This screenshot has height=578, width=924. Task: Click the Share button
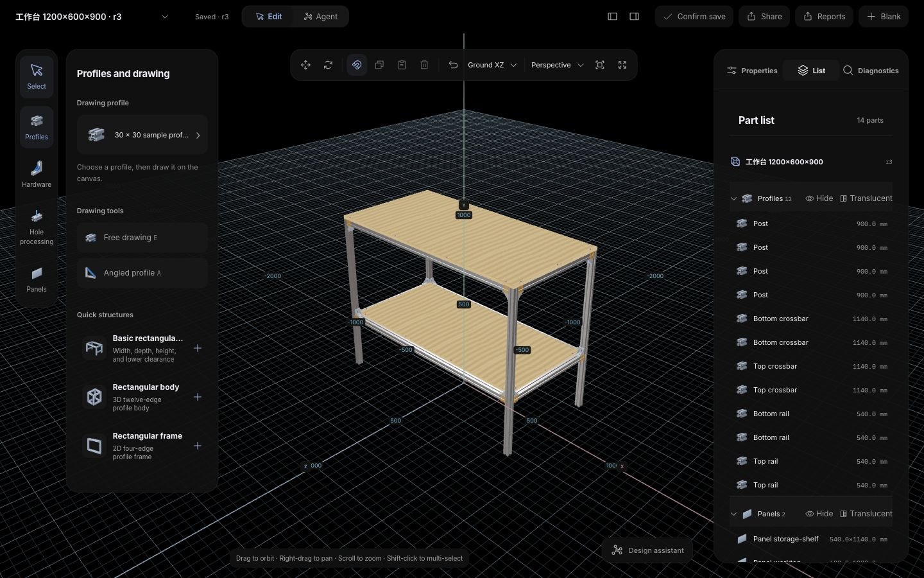click(764, 17)
